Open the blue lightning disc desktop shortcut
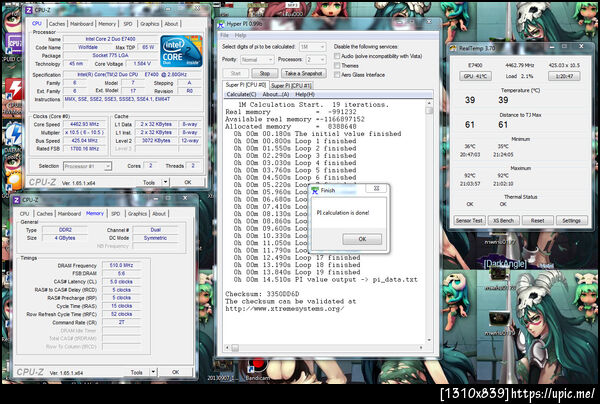The height and width of the screenshot is (404, 600). (15, 134)
